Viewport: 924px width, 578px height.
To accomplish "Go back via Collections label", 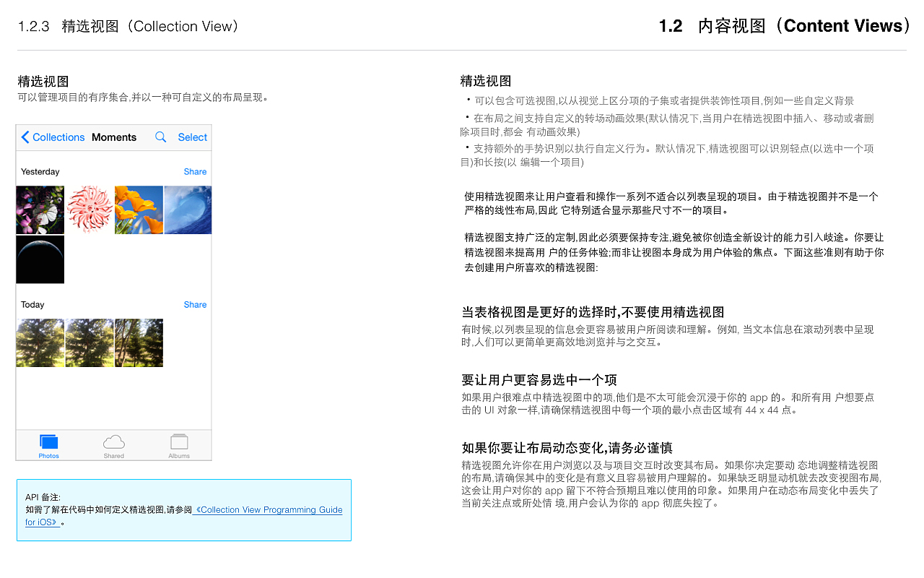I will tap(58, 137).
